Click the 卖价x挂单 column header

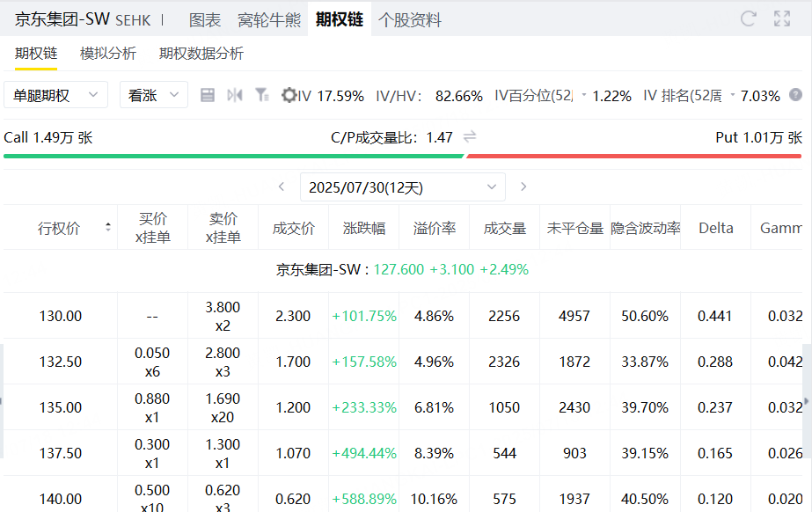[x=223, y=227]
